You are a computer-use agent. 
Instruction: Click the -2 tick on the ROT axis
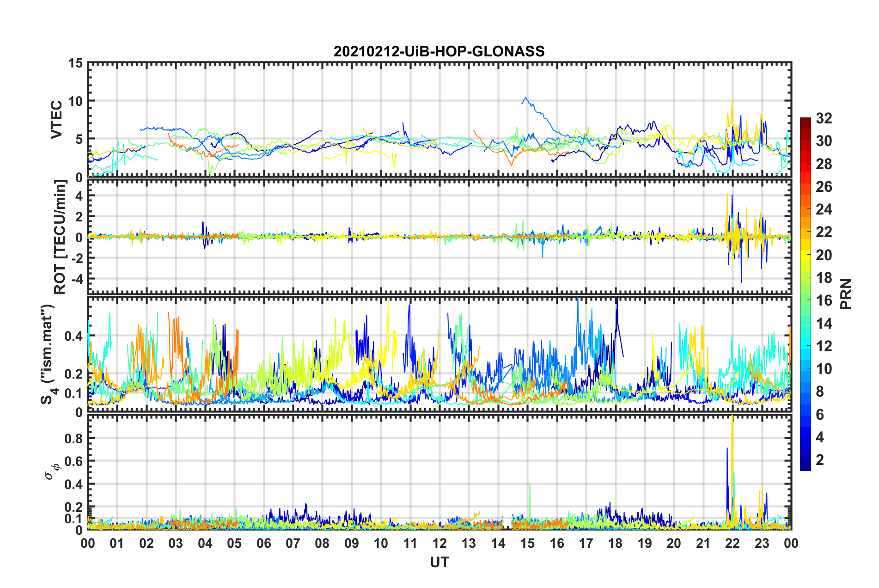(77, 258)
